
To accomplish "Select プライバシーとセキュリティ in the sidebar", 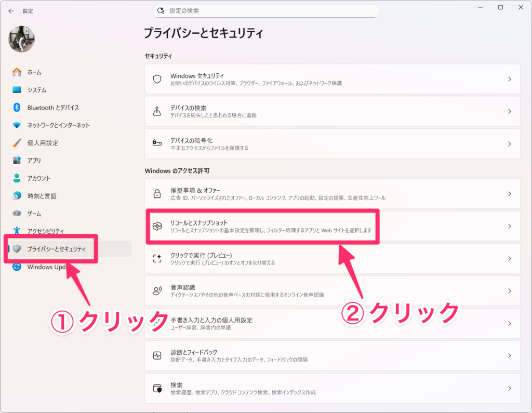I will 70,249.
